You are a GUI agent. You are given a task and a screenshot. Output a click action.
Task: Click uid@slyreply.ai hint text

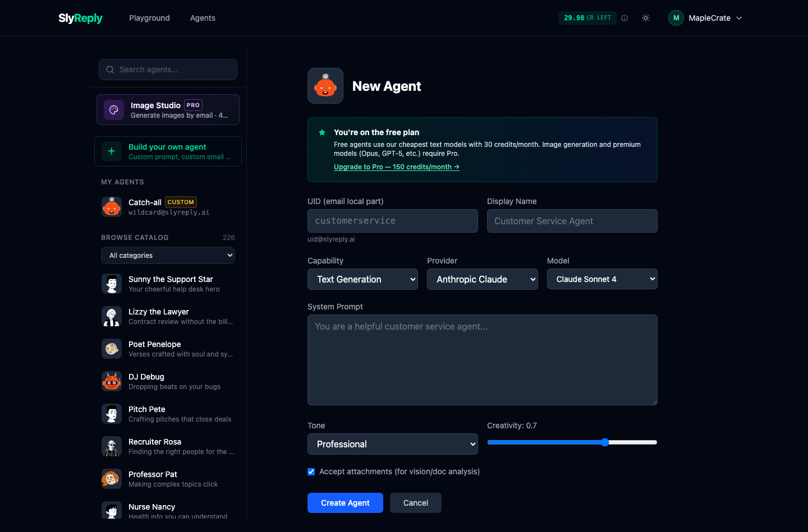click(331, 239)
